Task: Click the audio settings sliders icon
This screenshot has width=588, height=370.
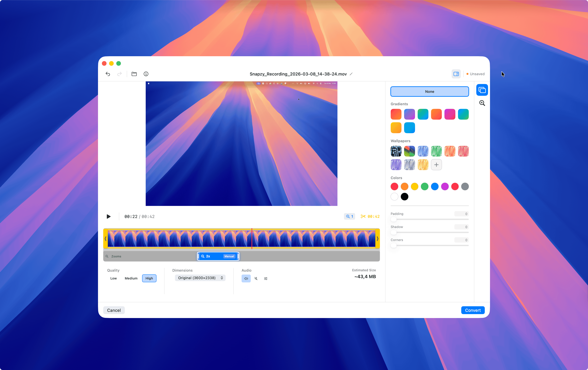Action: 266,278
